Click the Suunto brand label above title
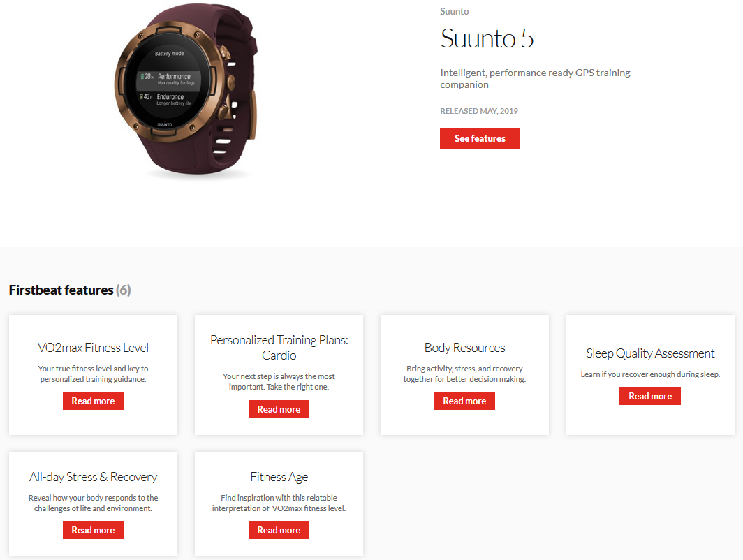 pos(455,11)
